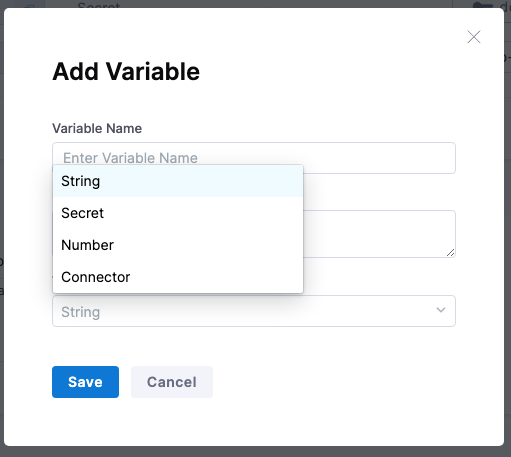Click the dropdown chevron arrow icon
Screen dimensions: 511x457
(441, 310)
